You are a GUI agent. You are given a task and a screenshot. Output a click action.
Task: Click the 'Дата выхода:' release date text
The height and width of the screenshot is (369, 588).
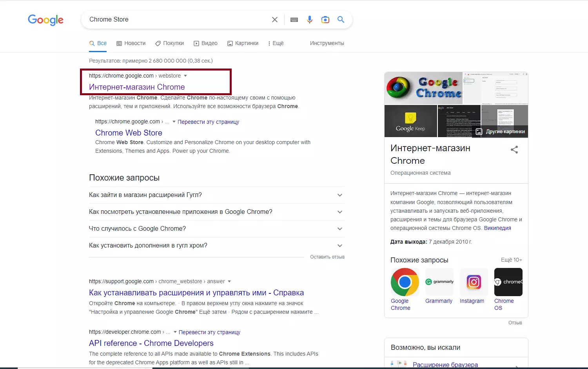click(x=408, y=242)
